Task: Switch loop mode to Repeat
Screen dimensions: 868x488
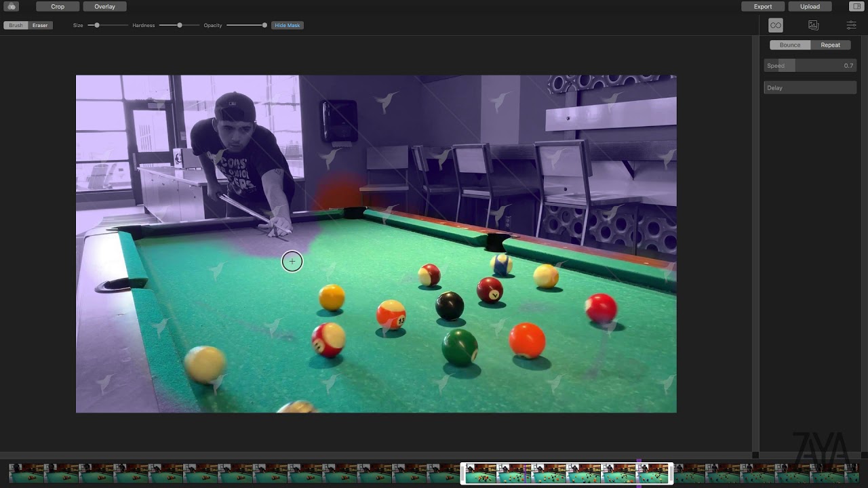Action: click(x=831, y=45)
